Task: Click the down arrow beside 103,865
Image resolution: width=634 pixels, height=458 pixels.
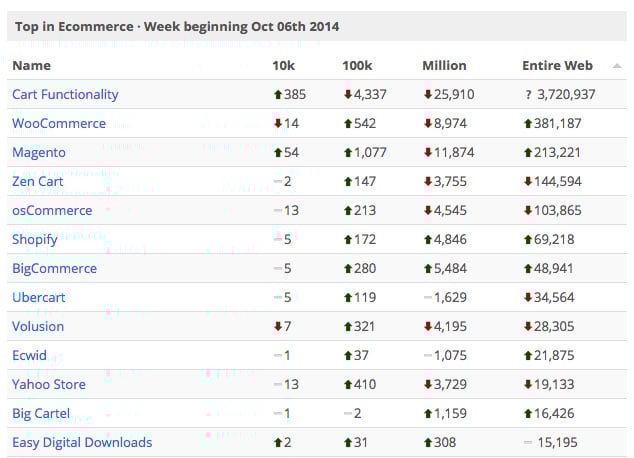Action: pyautogui.click(x=528, y=211)
